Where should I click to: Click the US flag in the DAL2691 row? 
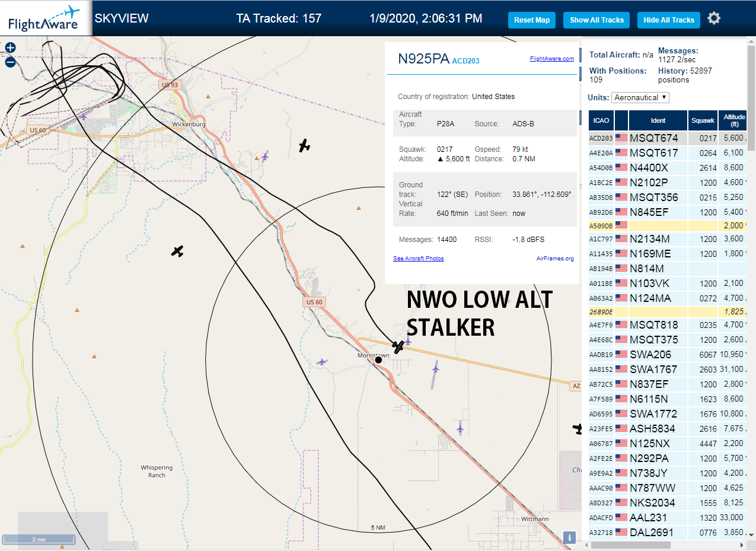pos(621,533)
